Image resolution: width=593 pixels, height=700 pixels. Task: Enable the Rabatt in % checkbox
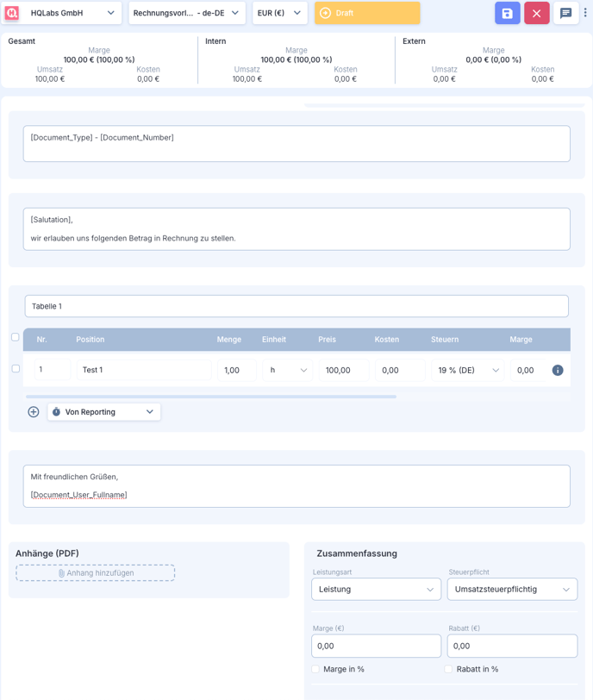pos(448,669)
